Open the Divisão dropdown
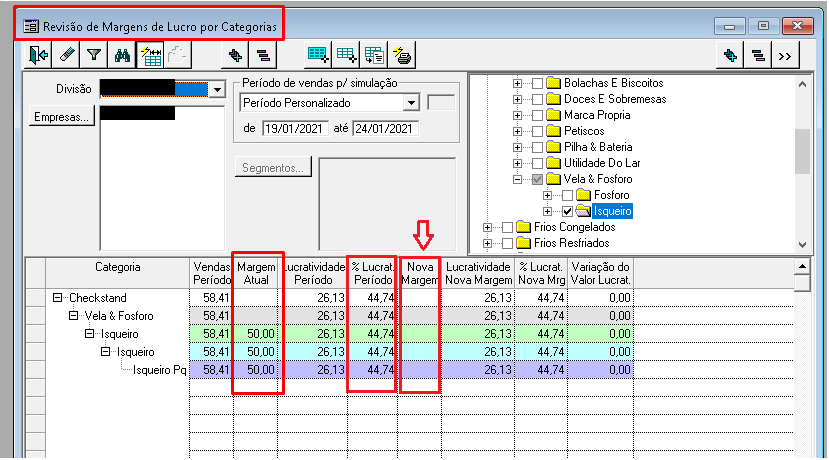 [x=217, y=89]
